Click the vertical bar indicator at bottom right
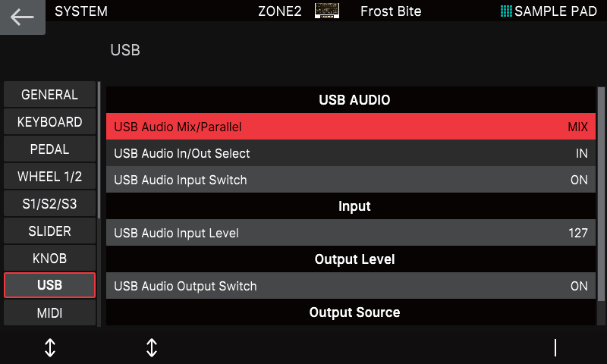Image resolution: width=607 pixels, height=364 pixels. pos(555,347)
